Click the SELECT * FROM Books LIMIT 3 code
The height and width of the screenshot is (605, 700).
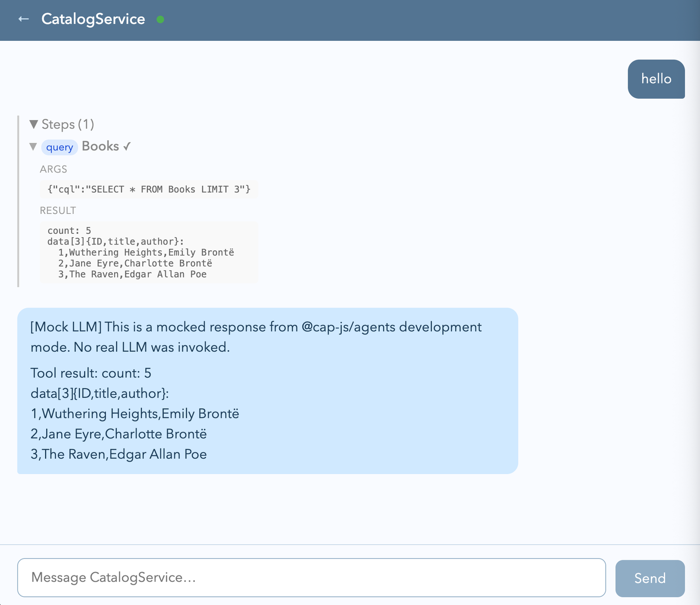coord(149,190)
